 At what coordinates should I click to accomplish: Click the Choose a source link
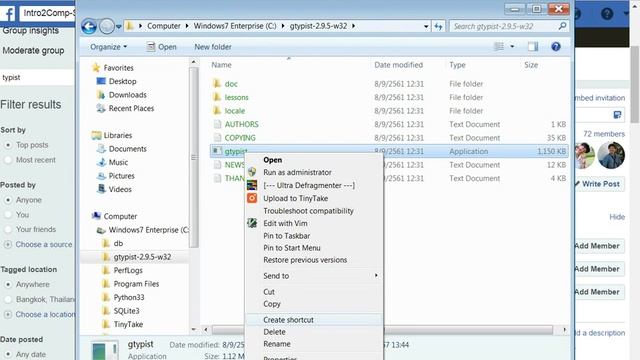(x=44, y=244)
